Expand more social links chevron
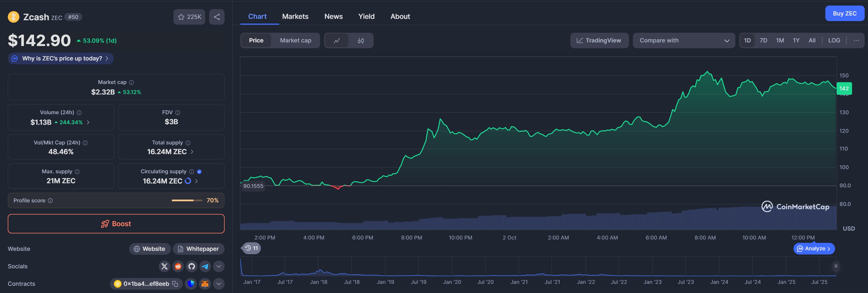The width and height of the screenshot is (868, 293). pyautogui.click(x=219, y=266)
